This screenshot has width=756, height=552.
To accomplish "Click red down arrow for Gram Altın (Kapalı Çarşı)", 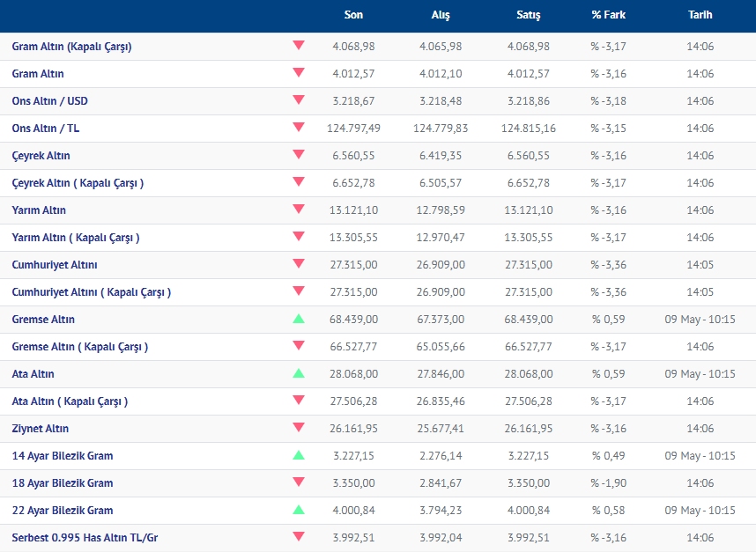I will coord(299,45).
